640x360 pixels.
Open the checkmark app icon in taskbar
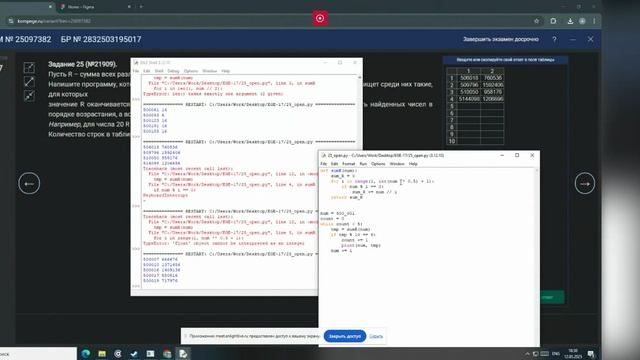click(134, 353)
